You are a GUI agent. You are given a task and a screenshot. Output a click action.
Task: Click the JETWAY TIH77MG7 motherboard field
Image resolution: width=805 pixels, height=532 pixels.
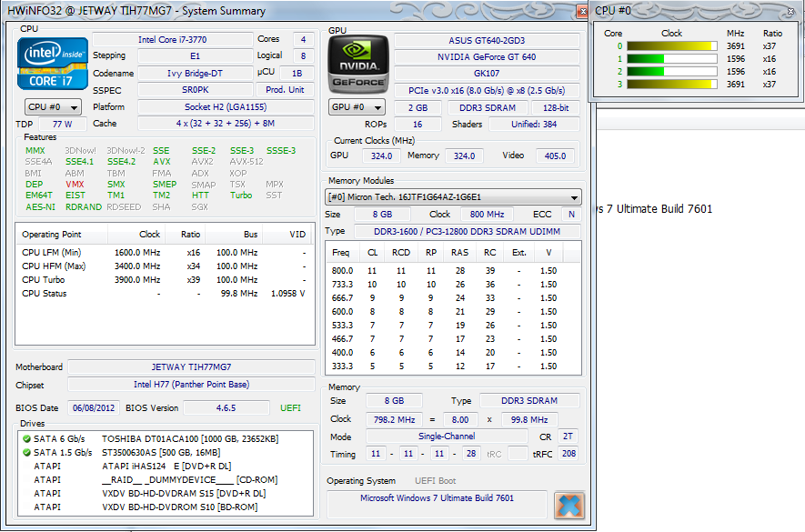click(x=191, y=367)
